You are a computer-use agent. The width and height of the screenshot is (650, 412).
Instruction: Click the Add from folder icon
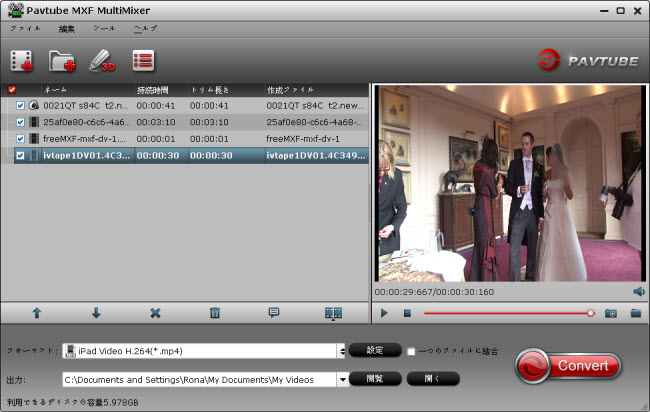tap(62, 61)
